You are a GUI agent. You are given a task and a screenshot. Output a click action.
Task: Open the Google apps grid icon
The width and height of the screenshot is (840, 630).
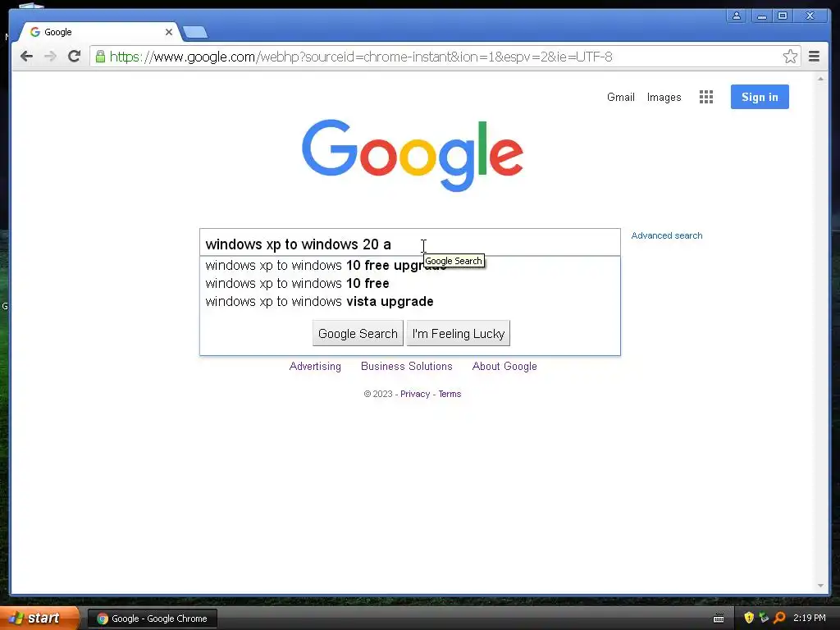(706, 97)
